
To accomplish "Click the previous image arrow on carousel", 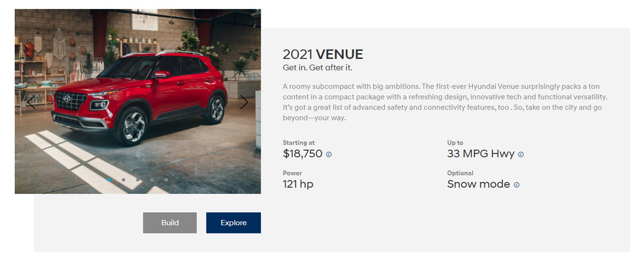I will pyautogui.click(x=31, y=102).
